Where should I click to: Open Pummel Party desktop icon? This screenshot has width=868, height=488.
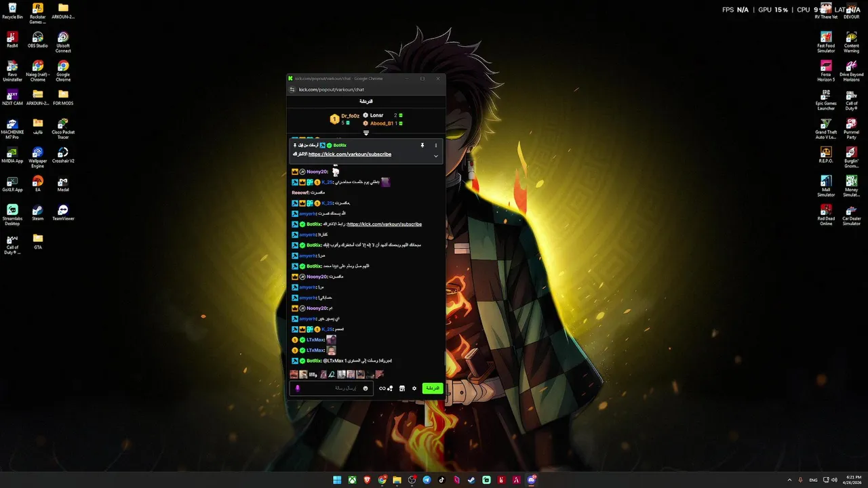pyautogui.click(x=852, y=129)
